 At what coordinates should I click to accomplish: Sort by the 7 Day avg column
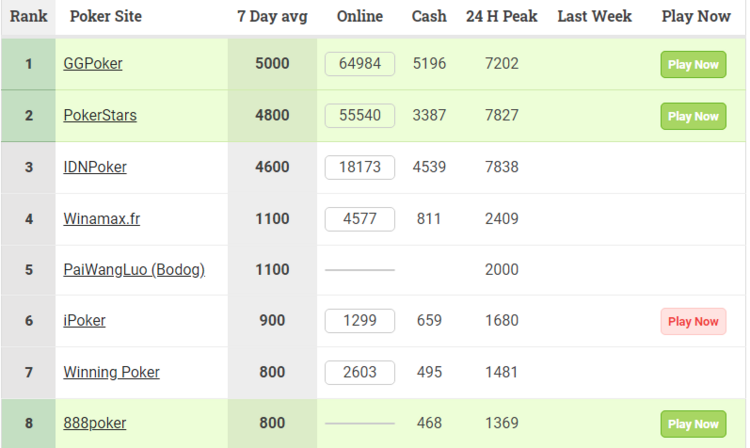tap(272, 17)
